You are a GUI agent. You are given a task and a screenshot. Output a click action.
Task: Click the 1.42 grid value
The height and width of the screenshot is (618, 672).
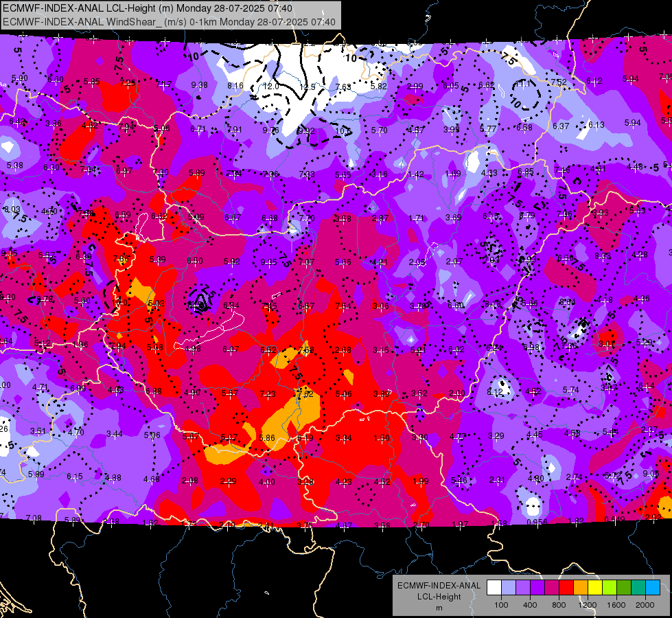click(416, 174)
